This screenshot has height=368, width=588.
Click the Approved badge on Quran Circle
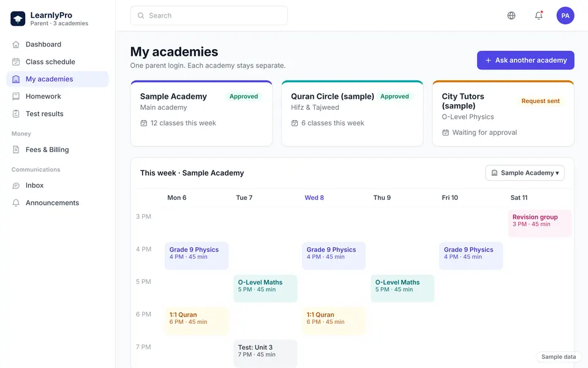click(x=394, y=96)
